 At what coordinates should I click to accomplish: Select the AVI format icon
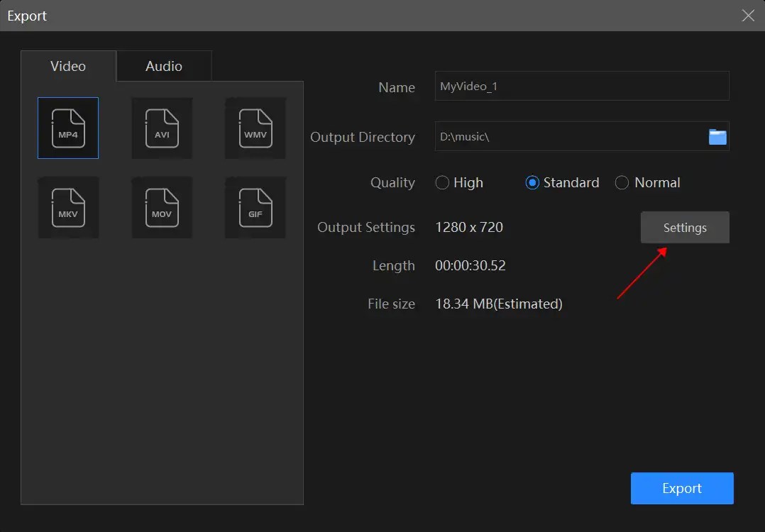(162, 128)
